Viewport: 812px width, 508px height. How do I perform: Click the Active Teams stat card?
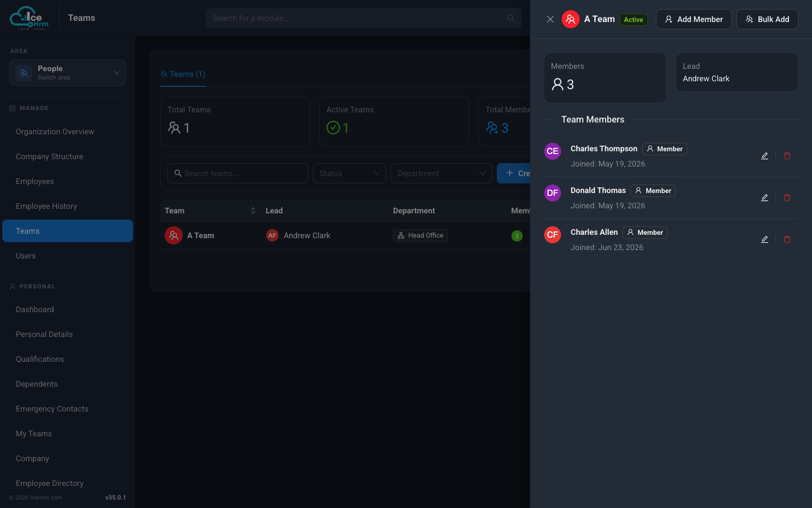(394, 121)
